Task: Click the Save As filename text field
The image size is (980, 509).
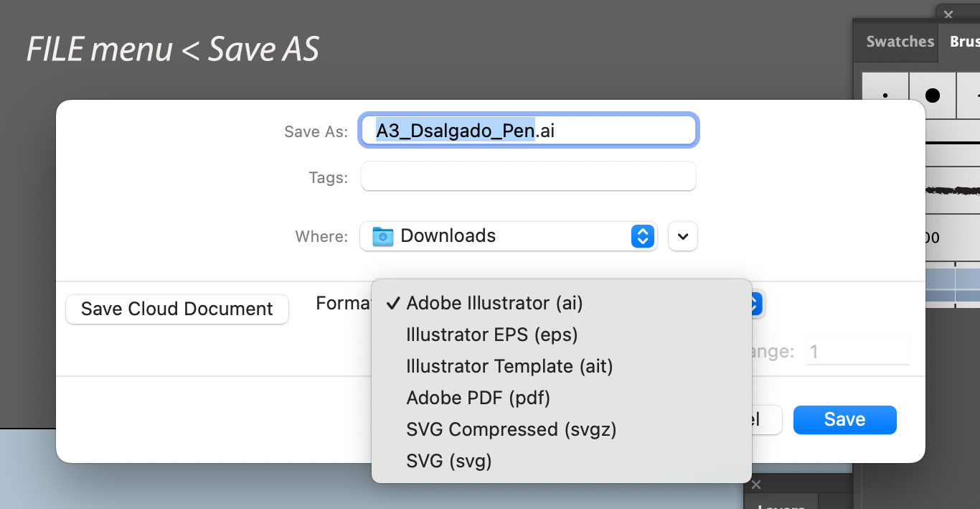Action: pos(527,131)
